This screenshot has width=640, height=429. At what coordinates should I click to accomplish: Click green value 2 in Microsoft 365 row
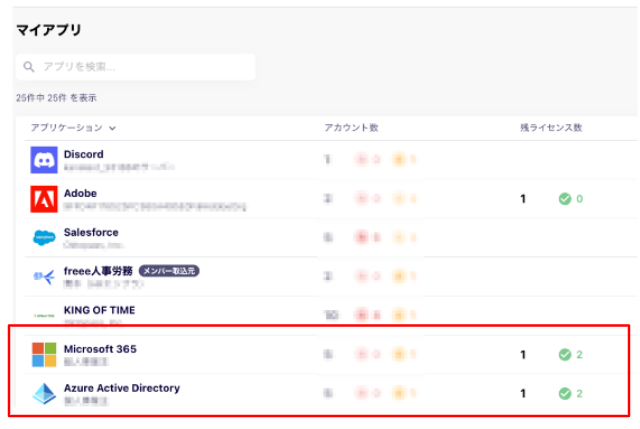point(580,355)
